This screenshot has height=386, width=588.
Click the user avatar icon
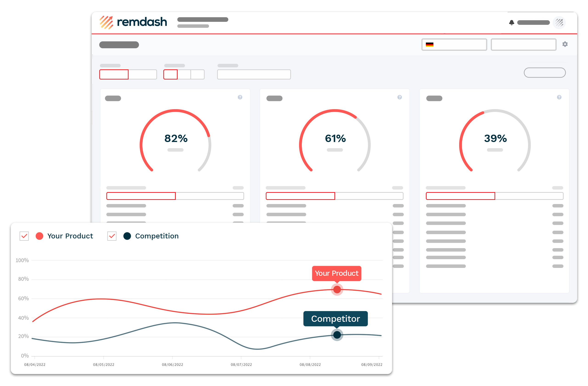(559, 23)
